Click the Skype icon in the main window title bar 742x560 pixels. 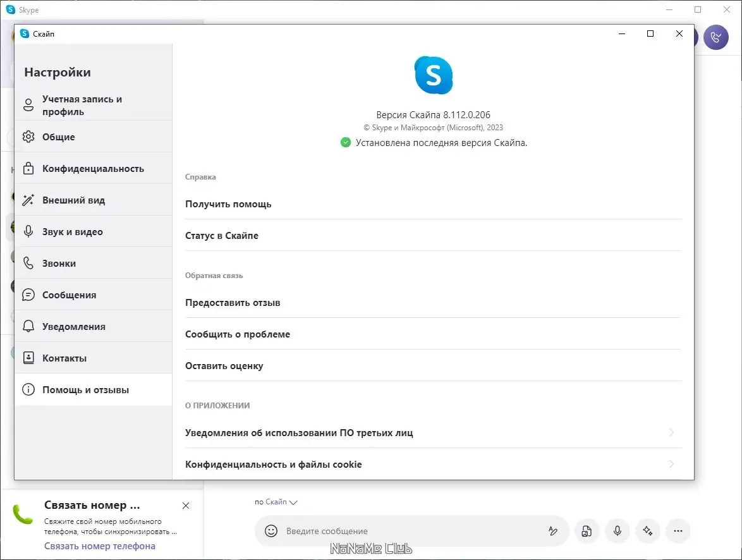pos(10,9)
